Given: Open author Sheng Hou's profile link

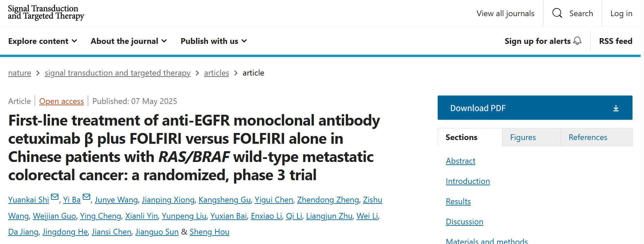Looking at the screenshot, I should click(209, 232).
